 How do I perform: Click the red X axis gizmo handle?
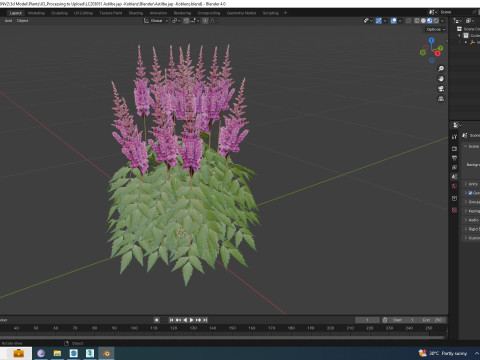[x=438, y=53]
